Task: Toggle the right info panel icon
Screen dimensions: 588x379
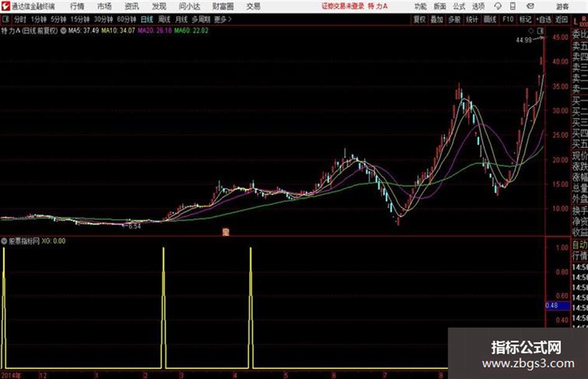Action: 540,30
